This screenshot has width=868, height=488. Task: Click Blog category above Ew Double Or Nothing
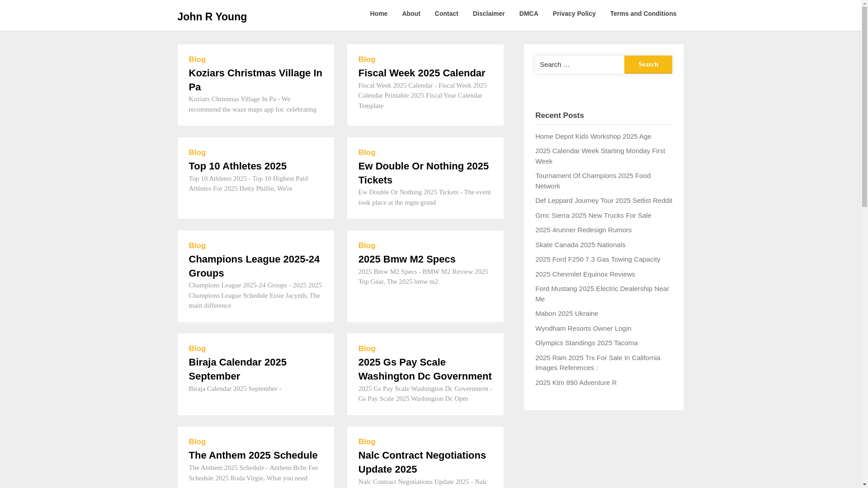pos(367,152)
